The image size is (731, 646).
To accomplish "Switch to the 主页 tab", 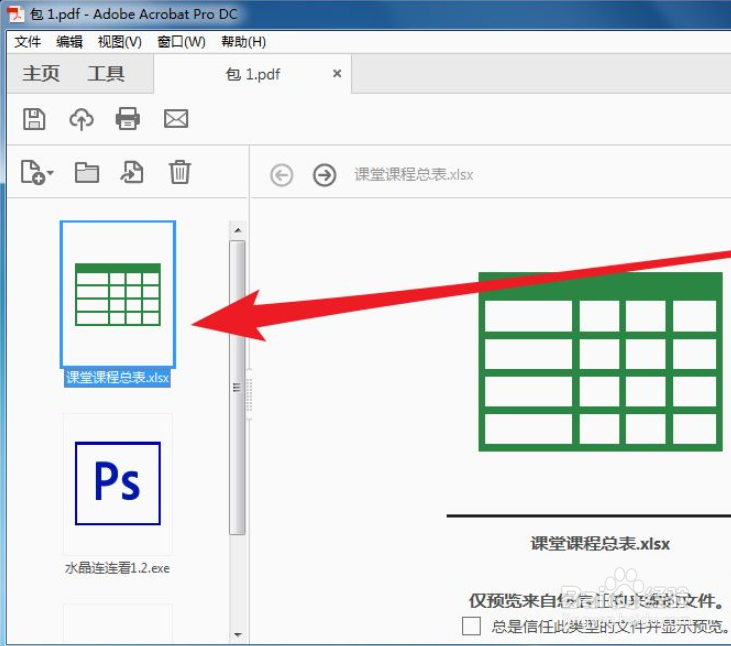I will tap(41, 74).
